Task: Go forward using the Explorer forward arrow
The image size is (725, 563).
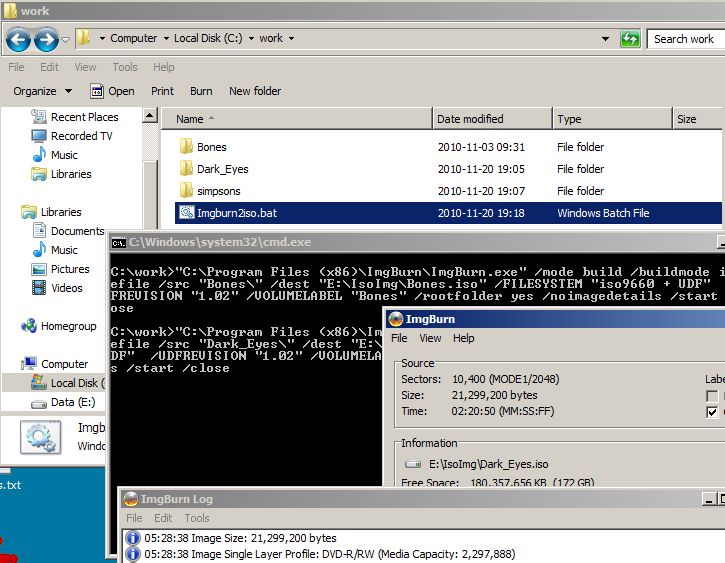Action: [46, 39]
